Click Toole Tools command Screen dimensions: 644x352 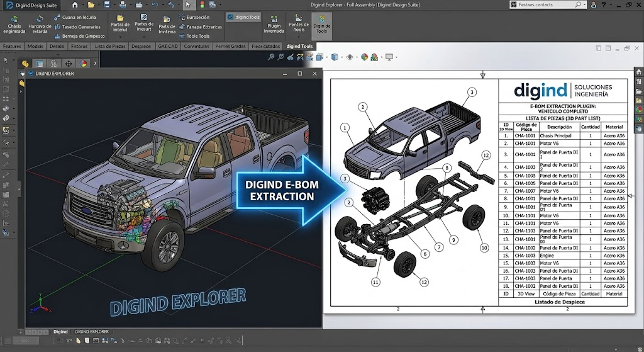click(194, 36)
